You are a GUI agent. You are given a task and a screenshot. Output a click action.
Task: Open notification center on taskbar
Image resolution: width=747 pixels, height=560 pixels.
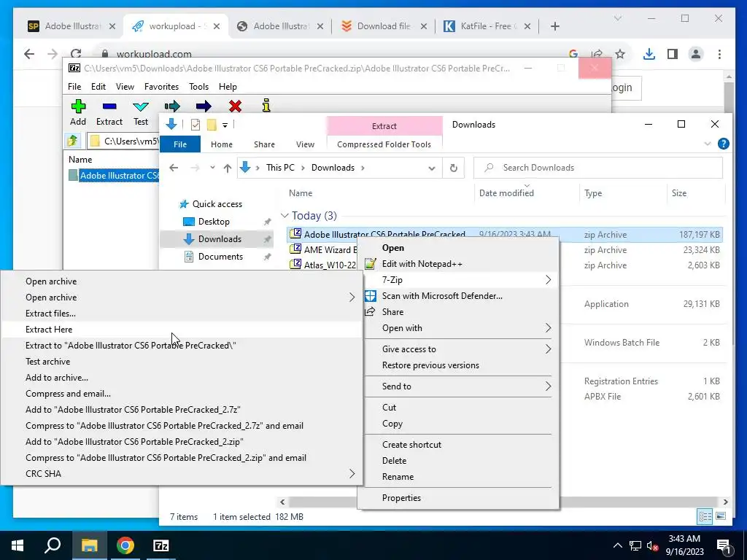(x=723, y=546)
